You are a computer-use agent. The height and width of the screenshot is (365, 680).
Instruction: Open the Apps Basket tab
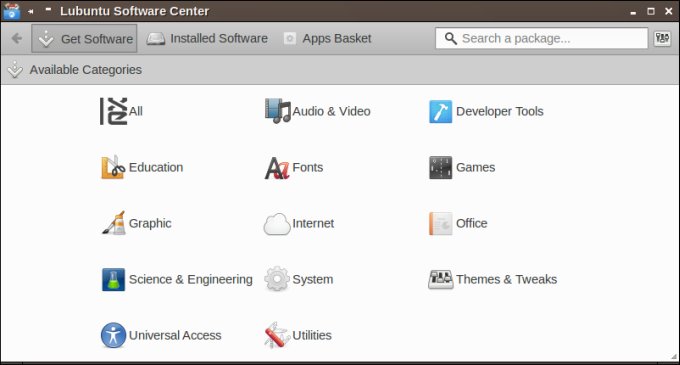tap(327, 39)
